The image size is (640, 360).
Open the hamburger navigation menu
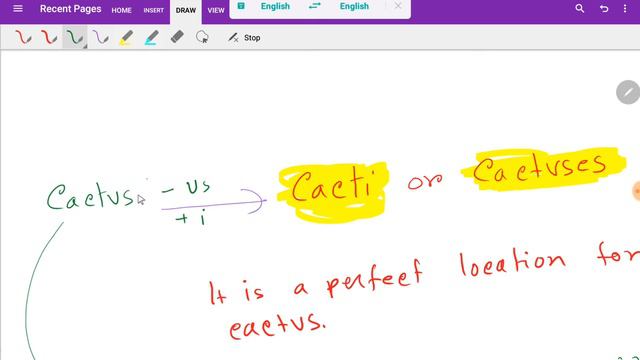pyautogui.click(x=18, y=9)
